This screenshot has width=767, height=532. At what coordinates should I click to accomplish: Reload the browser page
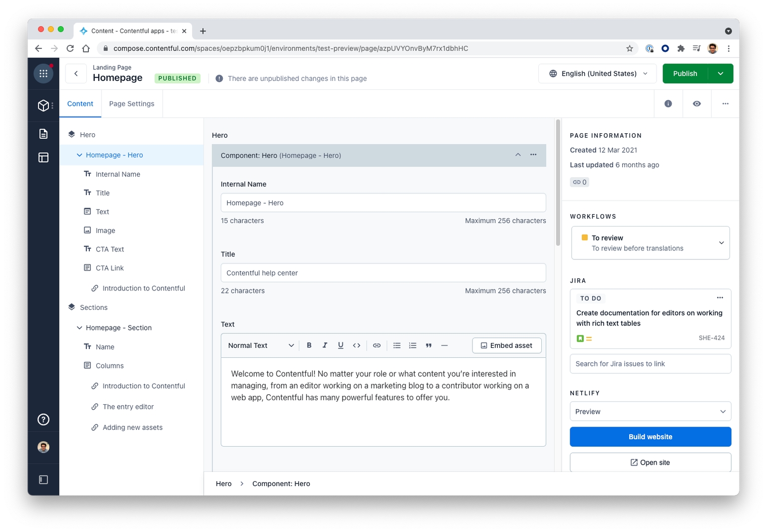click(x=70, y=48)
